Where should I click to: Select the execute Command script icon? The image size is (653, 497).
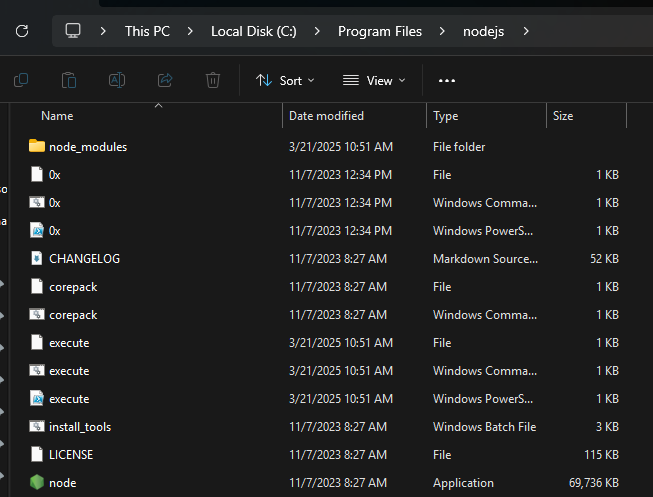click(37, 370)
